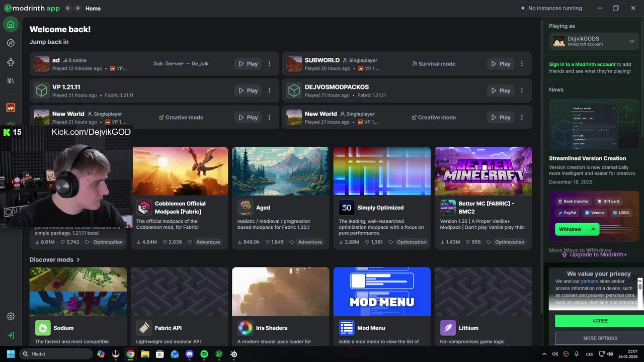
Task: Open the Upgrade to Modrinth+ link
Action: [x=594, y=254]
